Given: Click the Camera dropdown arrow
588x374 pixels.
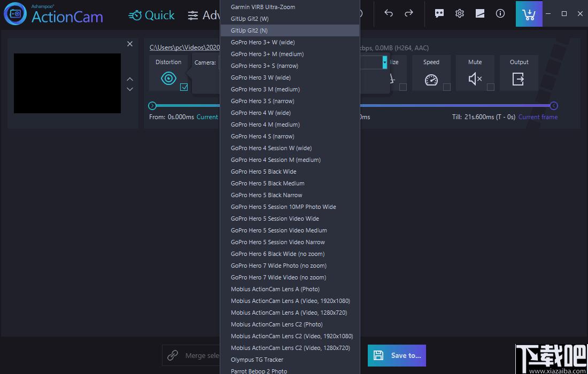Looking at the screenshot, I should point(384,62).
